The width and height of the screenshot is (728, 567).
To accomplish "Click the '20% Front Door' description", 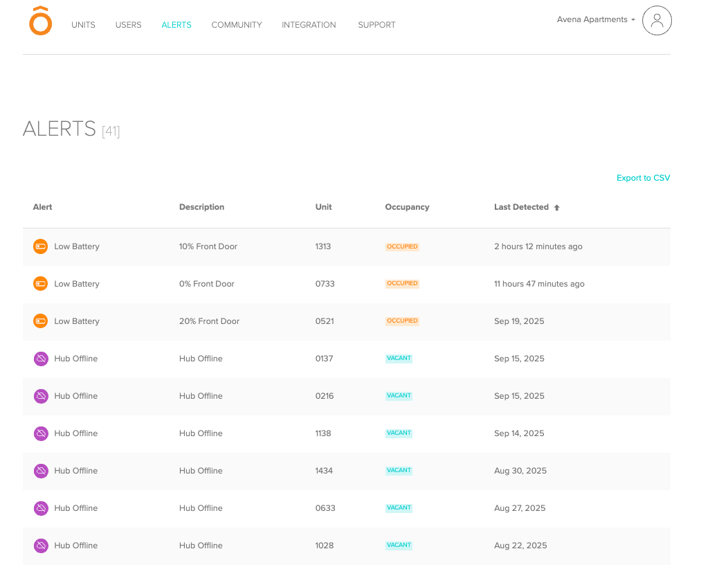I will click(x=210, y=321).
